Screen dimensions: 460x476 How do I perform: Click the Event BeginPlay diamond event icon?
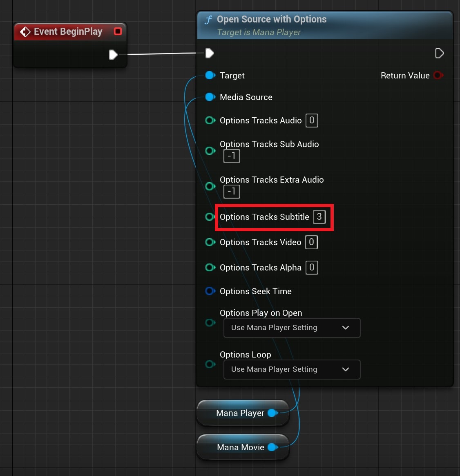click(x=25, y=31)
